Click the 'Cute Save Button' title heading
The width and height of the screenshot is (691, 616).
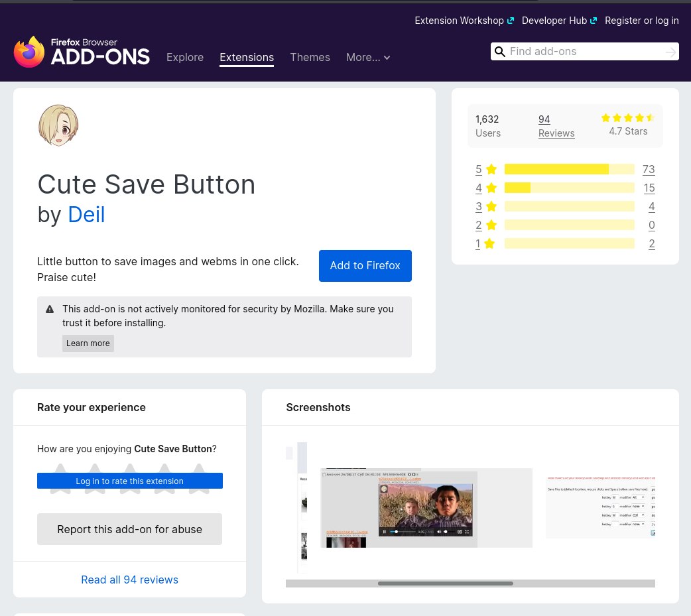[x=147, y=184]
